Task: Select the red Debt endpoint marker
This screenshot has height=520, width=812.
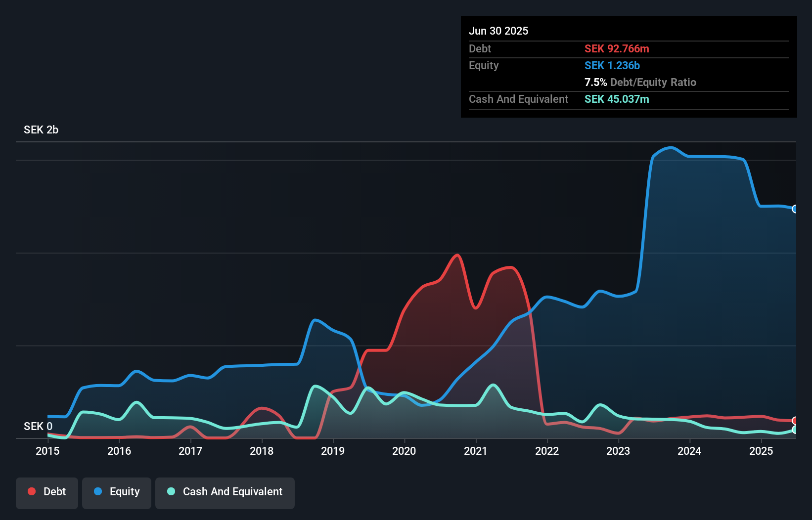Action: 795,421
